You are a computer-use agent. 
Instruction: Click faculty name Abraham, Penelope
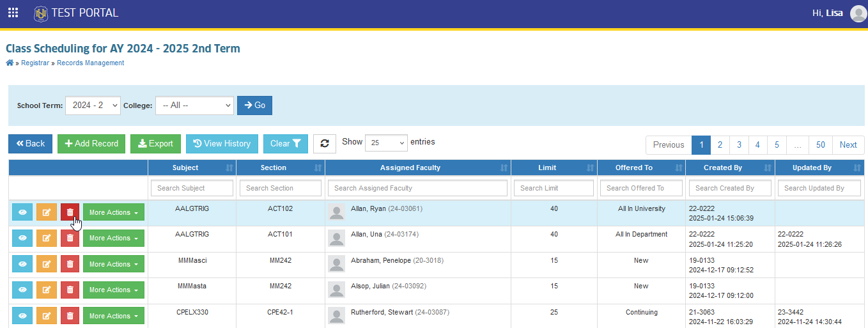coord(382,260)
